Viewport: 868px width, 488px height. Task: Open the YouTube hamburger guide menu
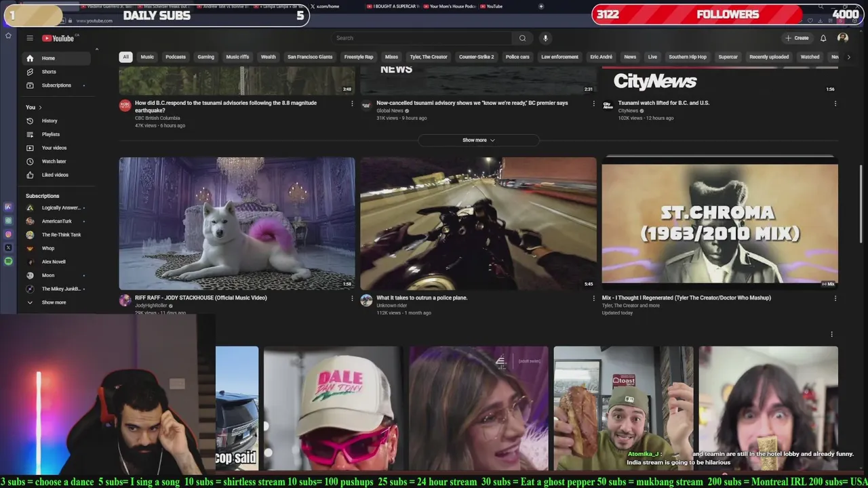click(30, 38)
